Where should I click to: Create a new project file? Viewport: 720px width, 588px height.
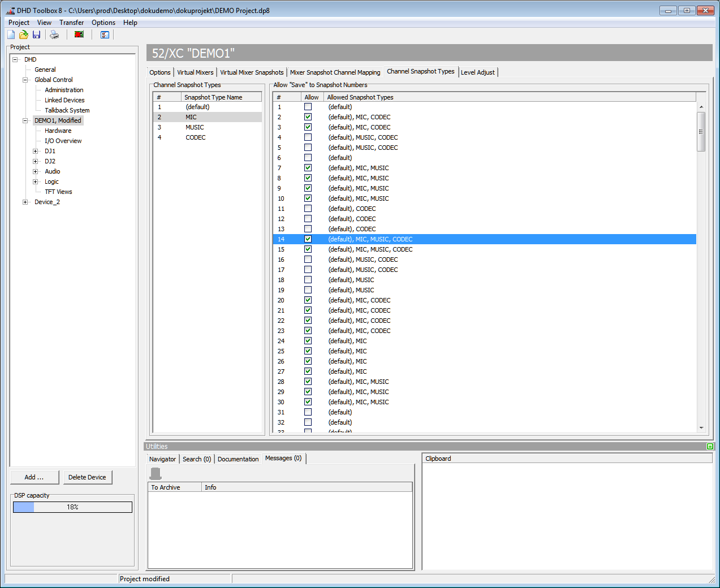(10, 34)
